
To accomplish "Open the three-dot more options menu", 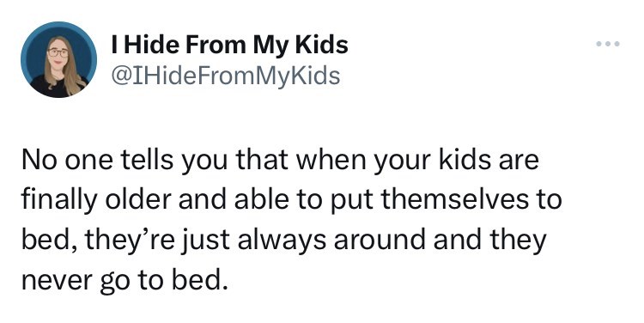I will point(608,44).
